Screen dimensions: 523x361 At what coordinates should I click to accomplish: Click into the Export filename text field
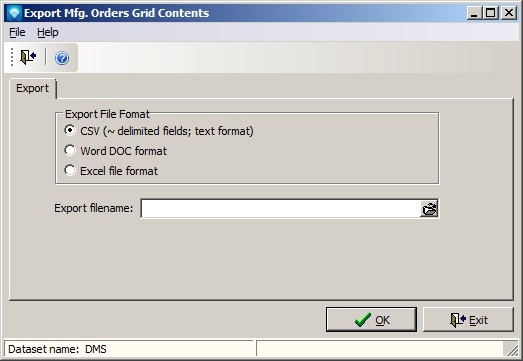pyautogui.click(x=281, y=209)
